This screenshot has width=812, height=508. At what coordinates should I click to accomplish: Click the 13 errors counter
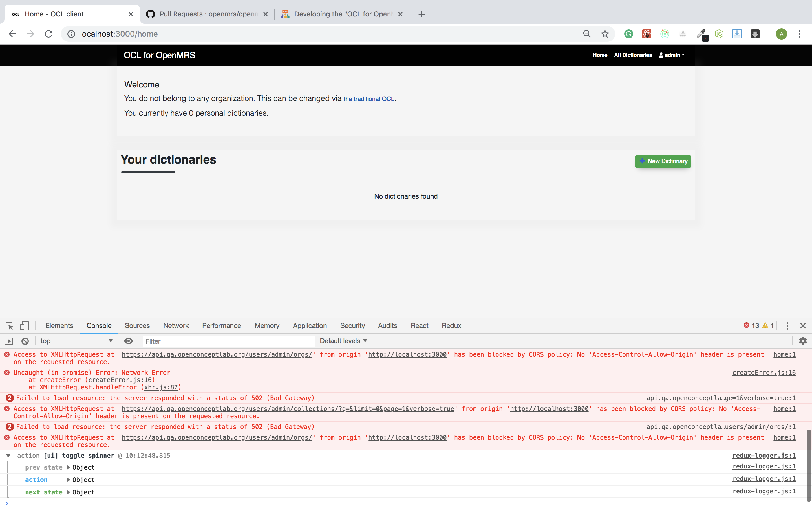pyautogui.click(x=751, y=326)
